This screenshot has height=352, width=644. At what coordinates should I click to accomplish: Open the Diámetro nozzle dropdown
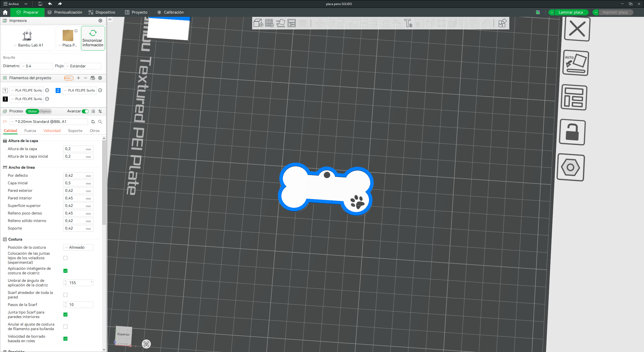pyautogui.click(x=36, y=66)
